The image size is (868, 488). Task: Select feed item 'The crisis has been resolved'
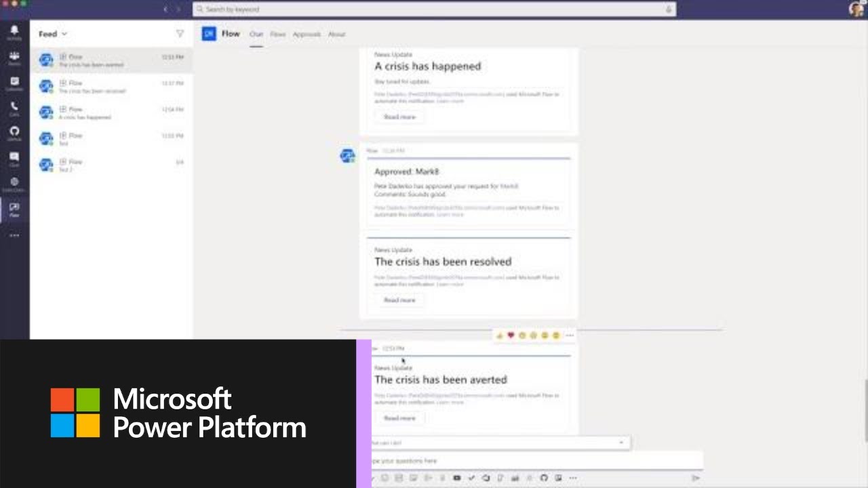coord(111,87)
